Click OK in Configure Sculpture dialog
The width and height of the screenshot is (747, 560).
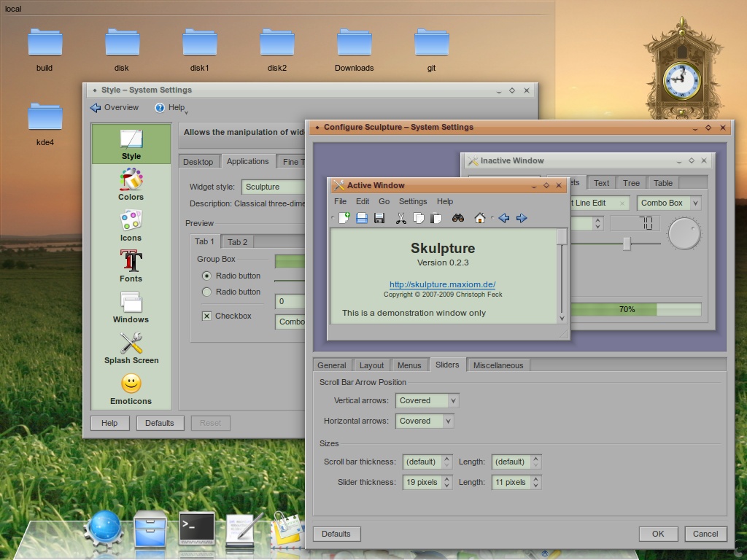658,534
